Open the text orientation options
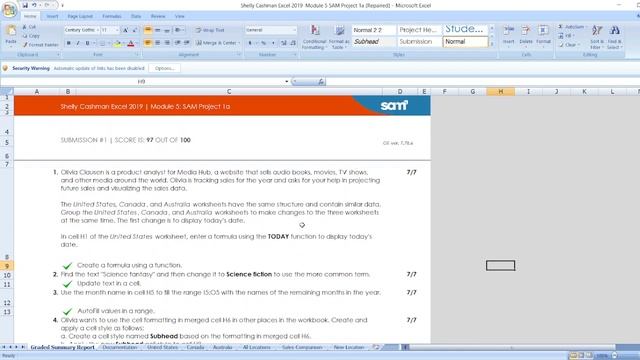This screenshot has height=360, width=640. (178, 30)
